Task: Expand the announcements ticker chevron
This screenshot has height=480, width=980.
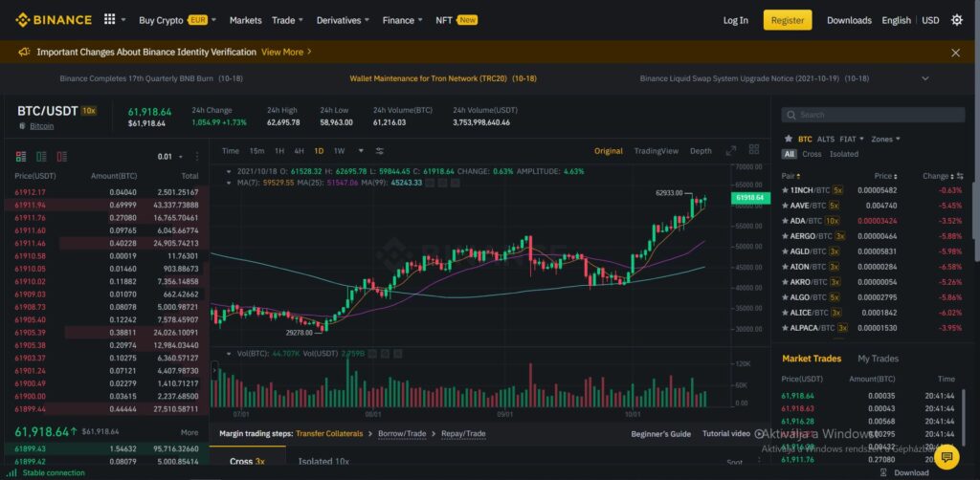Action: pyautogui.click(x=925, y=78)
